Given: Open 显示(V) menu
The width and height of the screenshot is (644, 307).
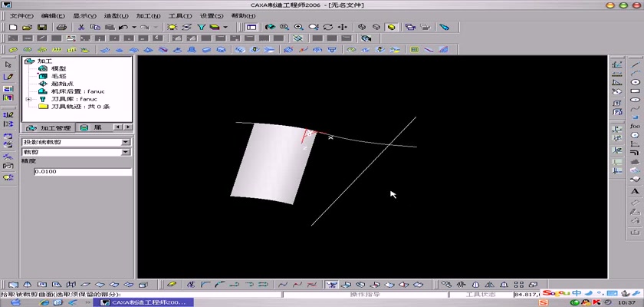Looking at the screenshot, I should point(84,15).
